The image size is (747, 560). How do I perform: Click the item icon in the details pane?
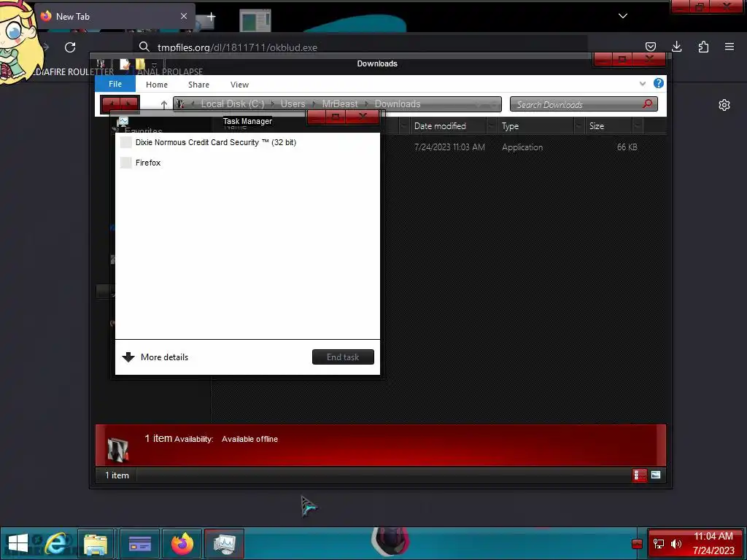[117, 449]
